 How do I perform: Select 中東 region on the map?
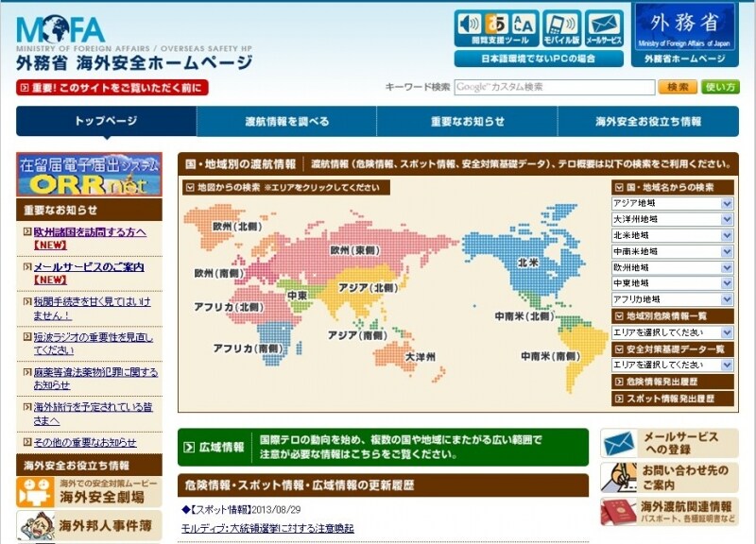click(x=297, y=296)
